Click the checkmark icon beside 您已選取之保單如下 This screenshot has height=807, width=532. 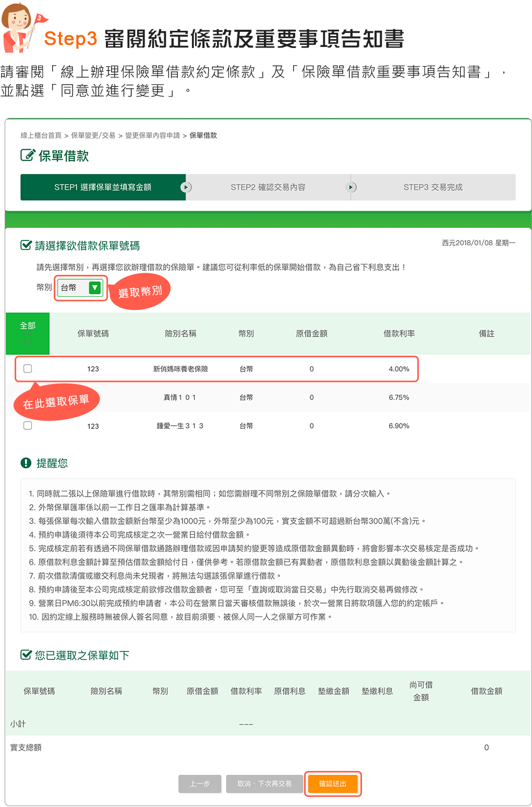pos(26,655)
